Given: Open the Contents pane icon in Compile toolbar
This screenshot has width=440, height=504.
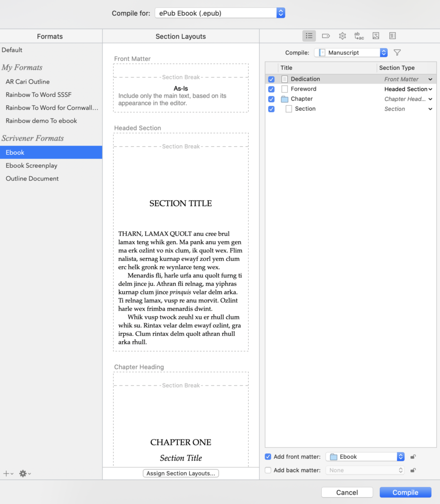Looking at the screenshot, I should [309, 35].
